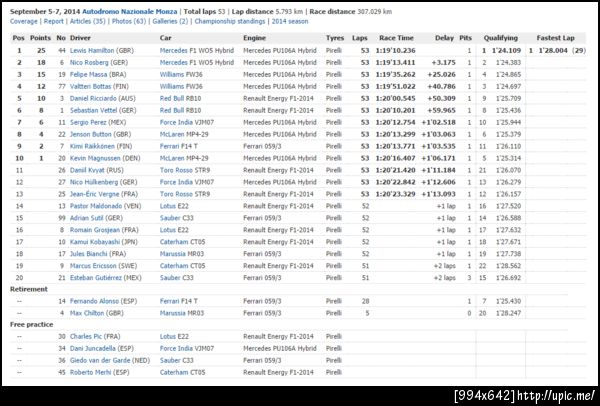The width and height of the screenshot is (600, 406).
Task: Open Red Bull link in Ricciardo's row
Action: [172, 98]
